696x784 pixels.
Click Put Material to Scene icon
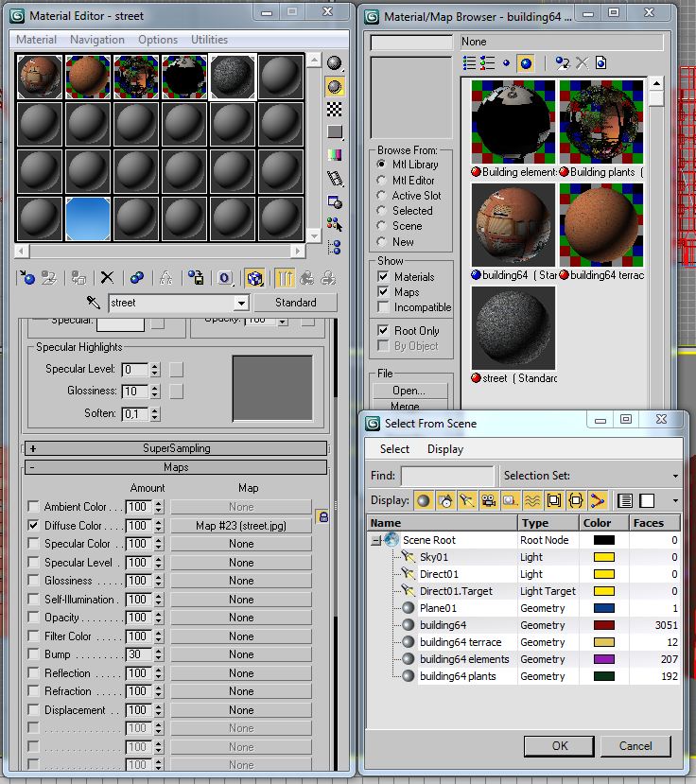click(x=49, y=277)
